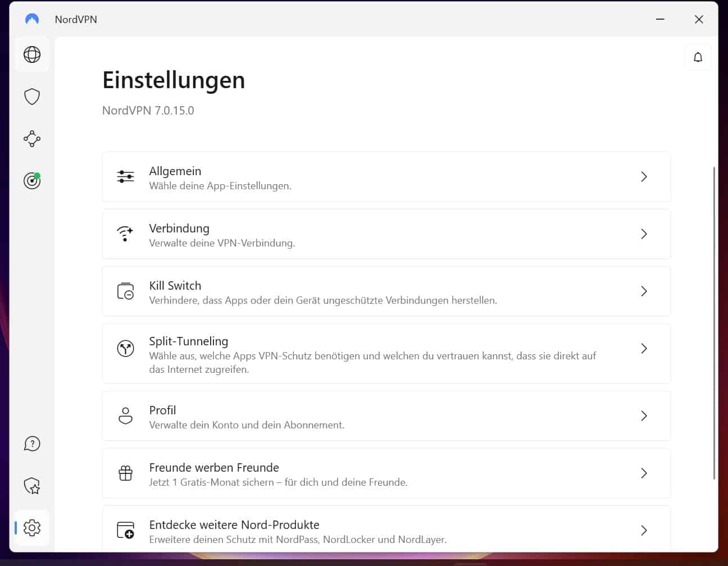This screenshot has width=728, height=566.
Task: Expand Freunde werben Freunde chevron
Action: (644, 473)
